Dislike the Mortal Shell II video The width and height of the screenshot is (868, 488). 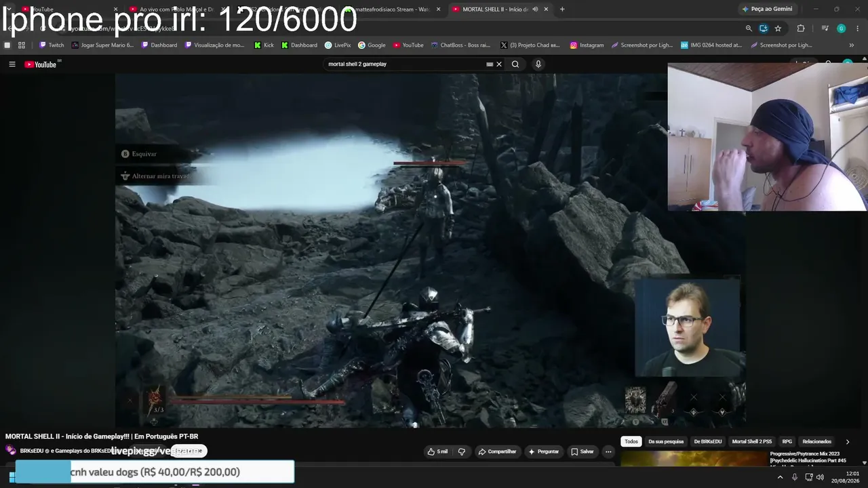pyautogui.click(x=462, y=451)
